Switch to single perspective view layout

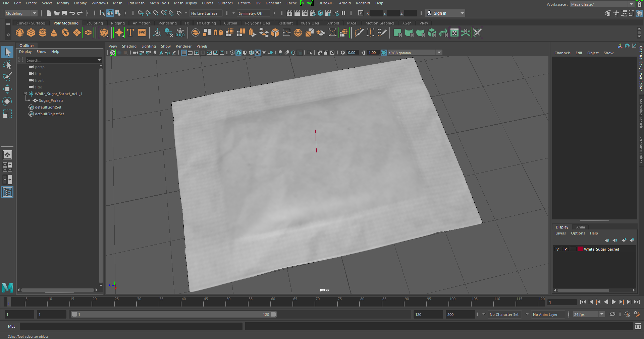point(7,155)
